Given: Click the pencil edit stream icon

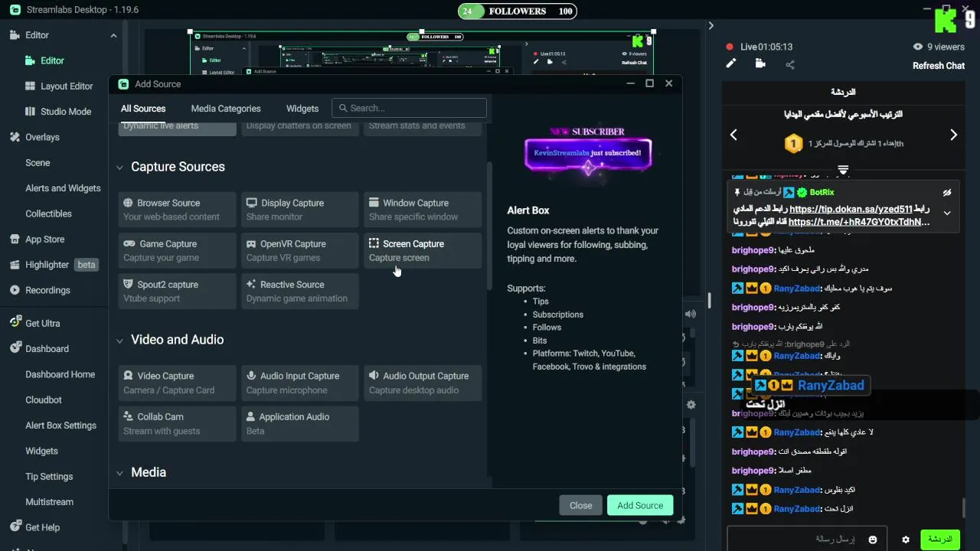Looking at the screenshot, I should [x=731, y=64].
